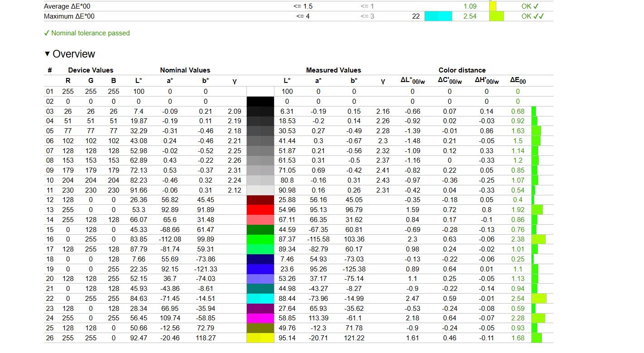Click the yellow-green bar in Maximum ΔE*00 row
Viewport: 644px width, 353px height.
497,16
